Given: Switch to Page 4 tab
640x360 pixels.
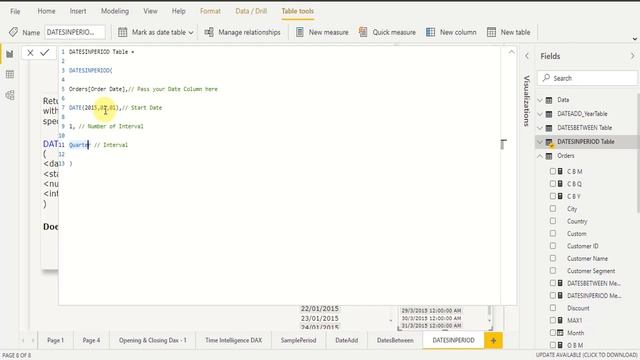Looking at the screenshot, I should 91,340.
